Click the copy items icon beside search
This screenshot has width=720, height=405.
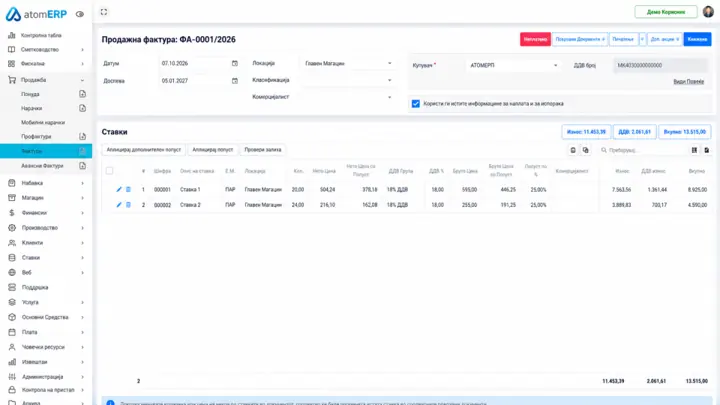tap(585, 150)
